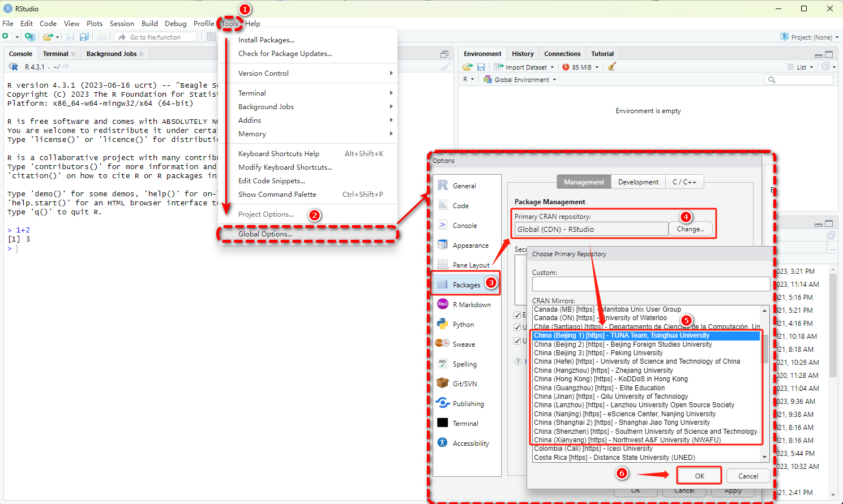Open the Import Dataset dropdown

[524, 67]
